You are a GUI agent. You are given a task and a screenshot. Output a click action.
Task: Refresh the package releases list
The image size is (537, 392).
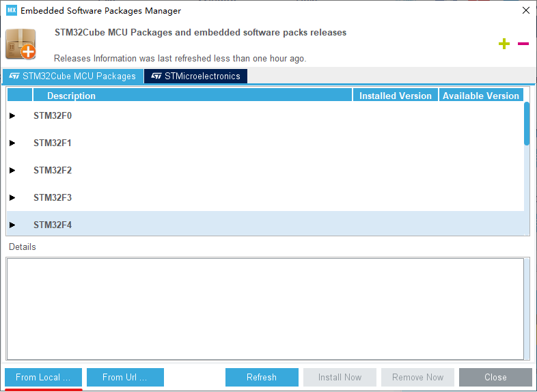pyautogui.click(x=262, y=377)
